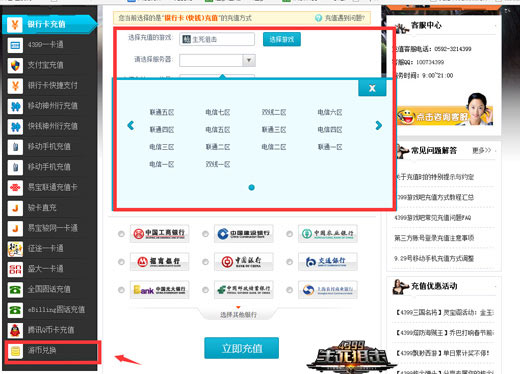520x374 pixels.
Task: Click the 支付宝充值 shield icon
Action: tap(15, 65)
